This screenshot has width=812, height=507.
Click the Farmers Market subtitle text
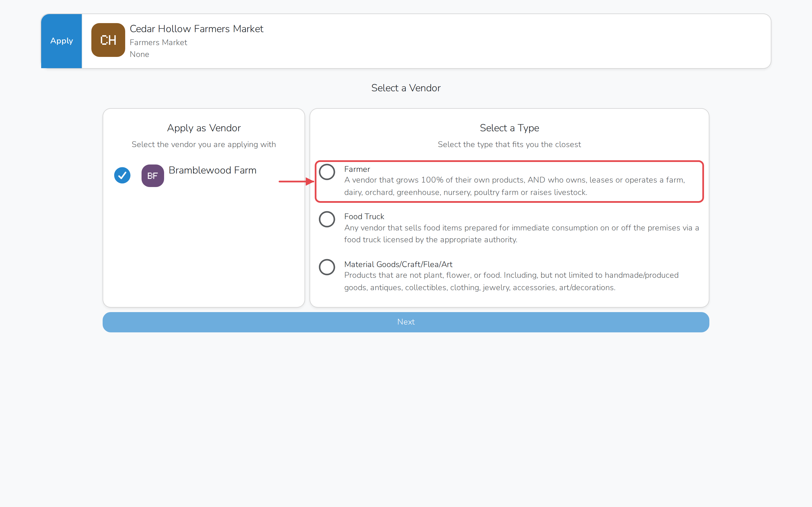tap(158, 43)
